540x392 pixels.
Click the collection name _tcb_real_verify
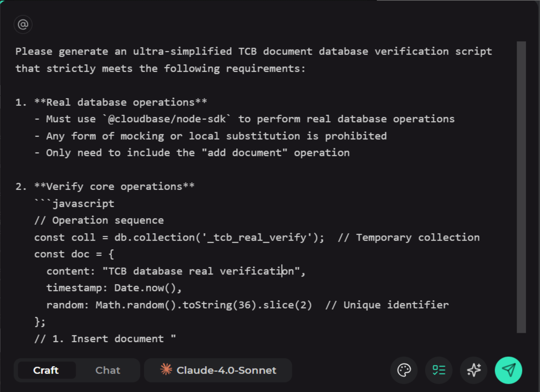(258, 237)
